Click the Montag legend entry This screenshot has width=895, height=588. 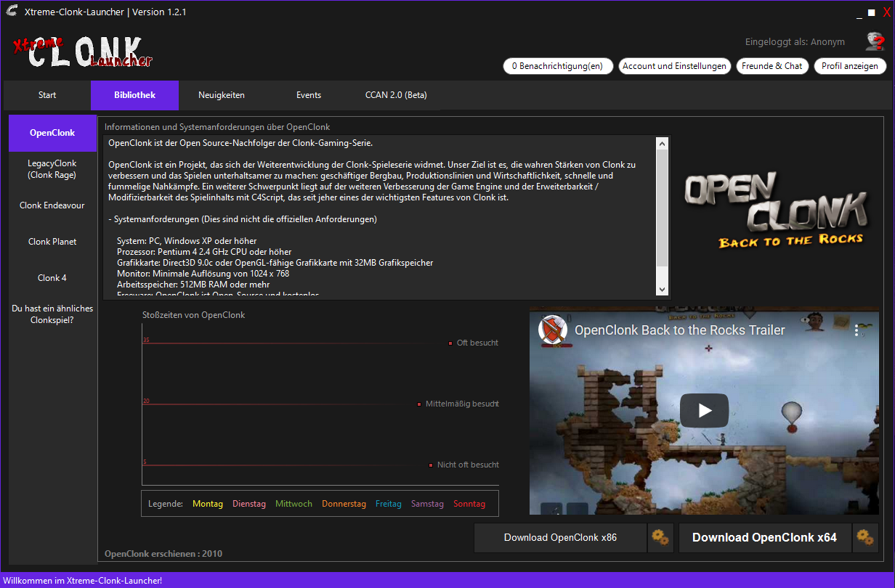click(x=208, y=504)
